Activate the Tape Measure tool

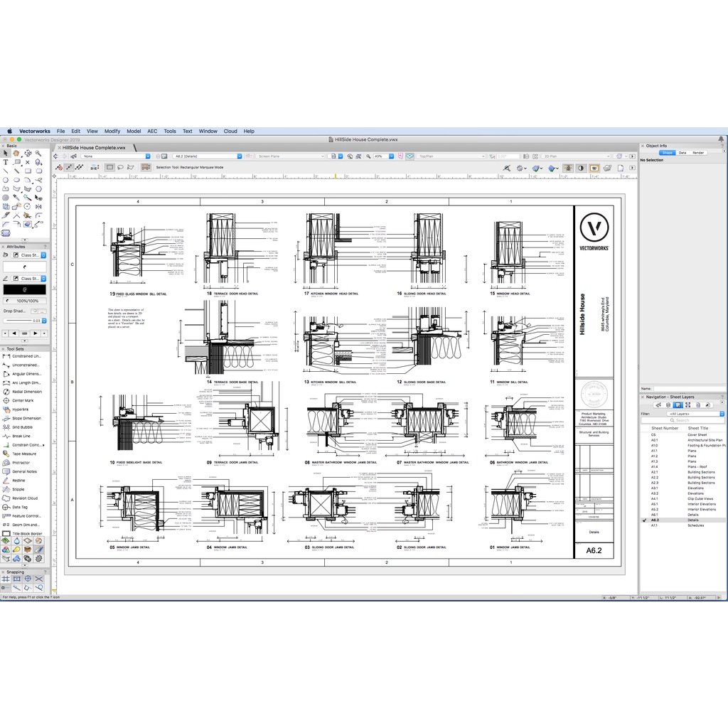[23, 454]
